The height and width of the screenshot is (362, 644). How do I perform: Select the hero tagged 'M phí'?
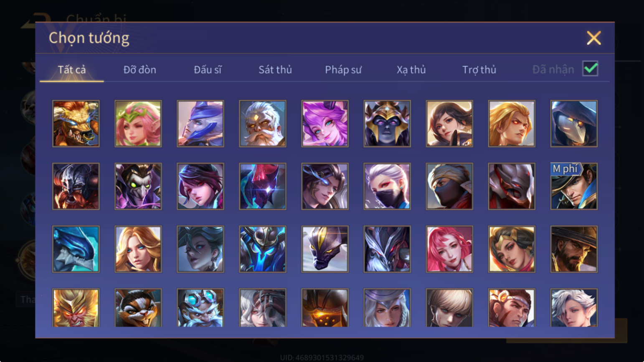point(574,186)
